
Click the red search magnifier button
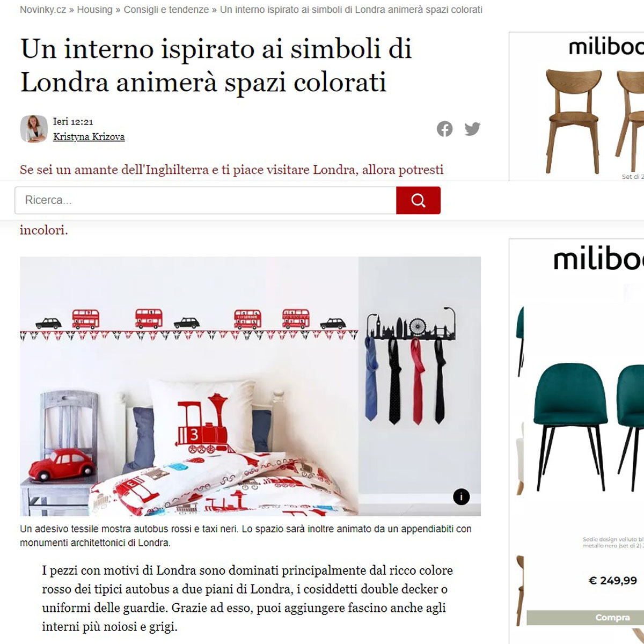(x=418, y=200)
